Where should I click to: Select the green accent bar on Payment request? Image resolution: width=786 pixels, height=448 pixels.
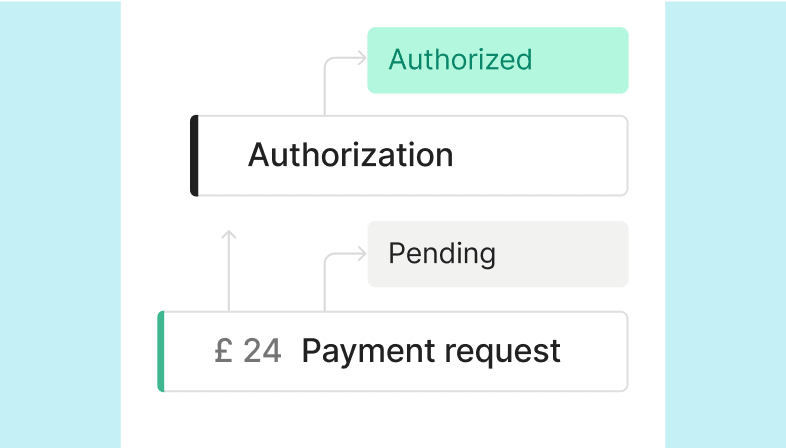pos(161,351)
